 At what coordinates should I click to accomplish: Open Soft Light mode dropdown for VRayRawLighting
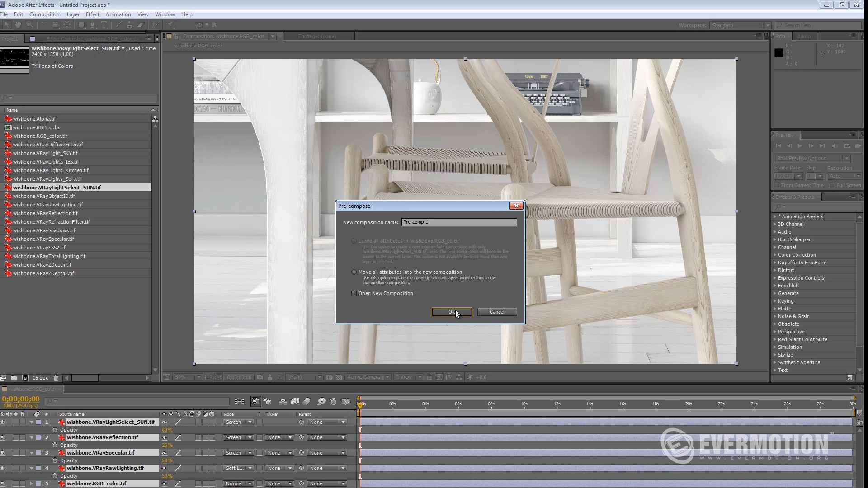pyautogui.click(x=238, y=468)
